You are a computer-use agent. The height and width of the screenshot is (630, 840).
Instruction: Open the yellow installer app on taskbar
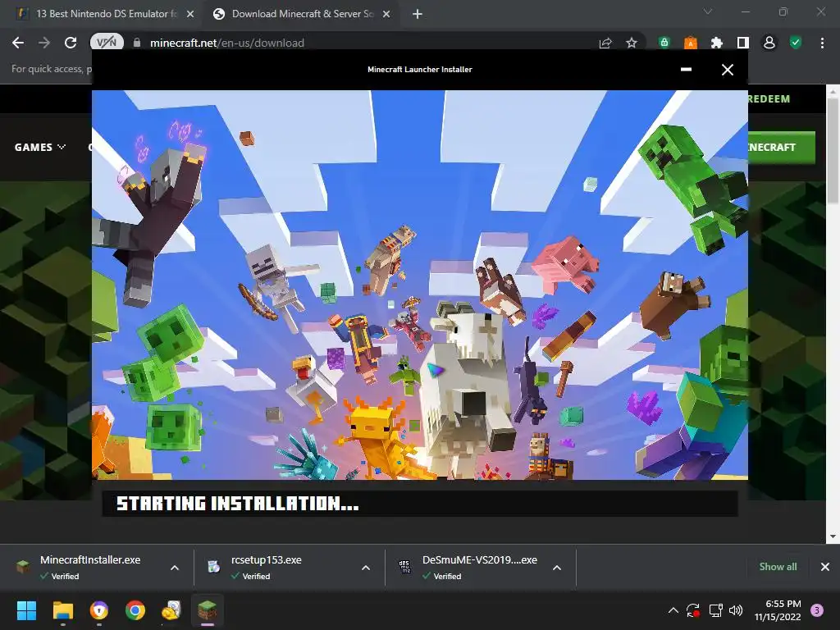[x=171, y=610]
